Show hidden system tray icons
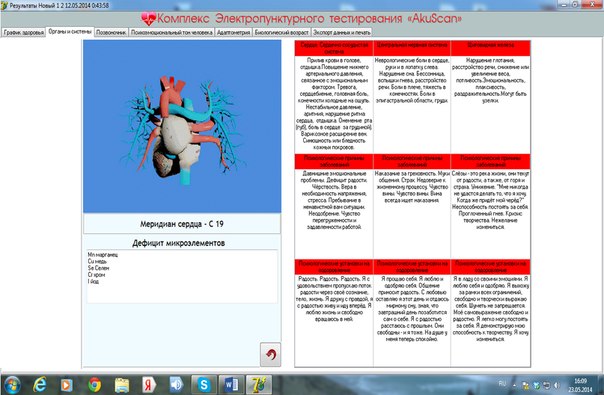 [x=515, y=385]
